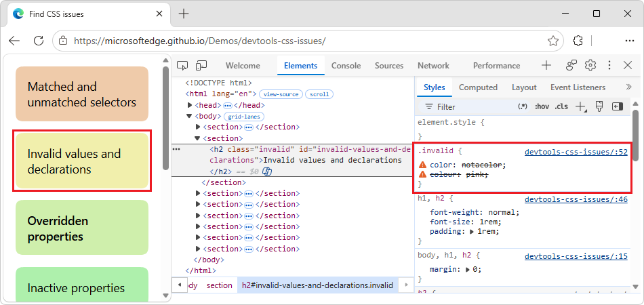Image resolution: width=644 pixels, height=305 pixels.
Task: Open devtools-css-issues/:52 source link
Action: [576, 151]
